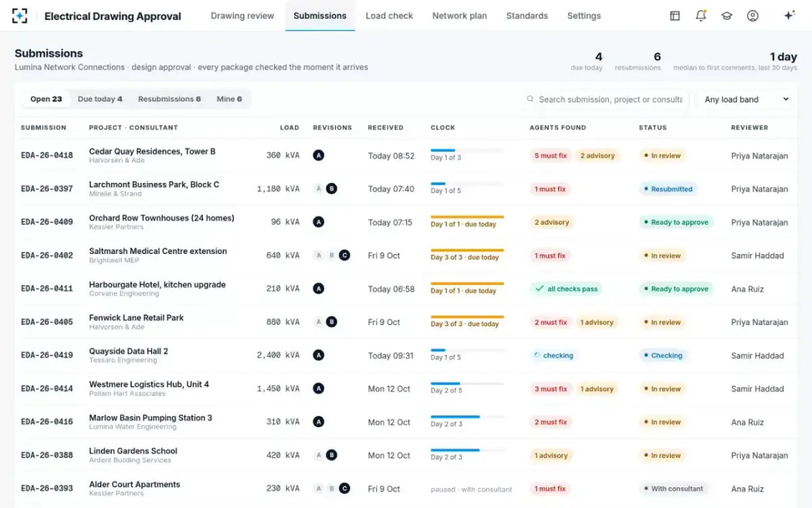Open the notifications bell

tap(701, 16)
